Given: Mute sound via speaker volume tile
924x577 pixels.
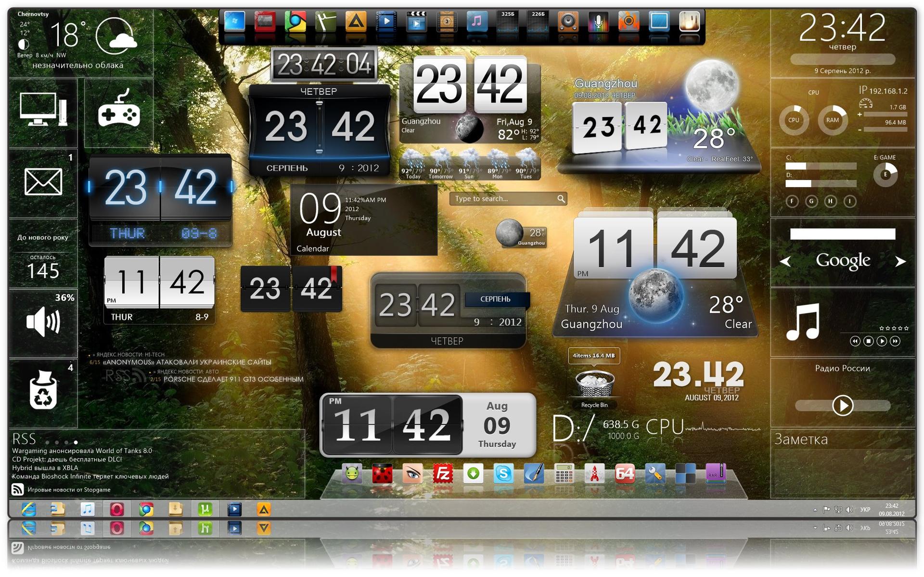Looking at the screenshot, I should [x=43, y=322].
